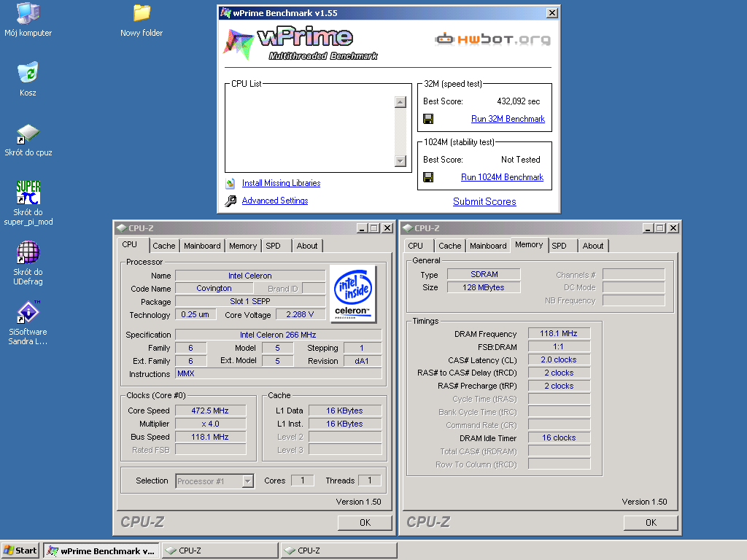Switch to Cache tab in right CPU-Z
This screenshot has width=747, height=560.
tap(449, 246)
